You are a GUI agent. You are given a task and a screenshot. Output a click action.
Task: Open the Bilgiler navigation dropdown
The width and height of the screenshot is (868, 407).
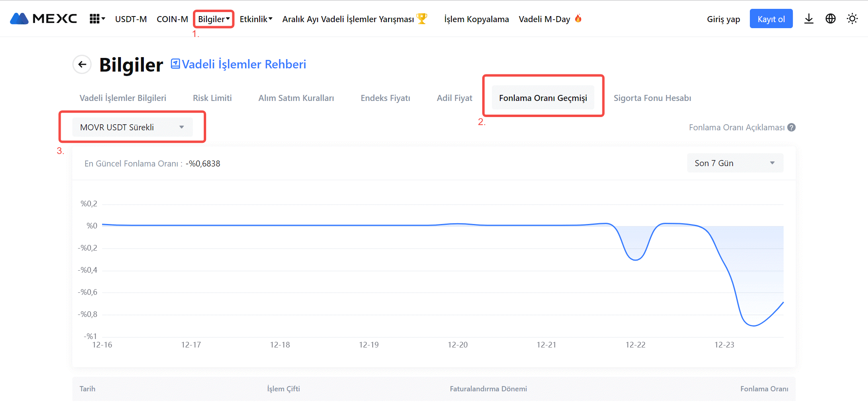pos(213,19)
